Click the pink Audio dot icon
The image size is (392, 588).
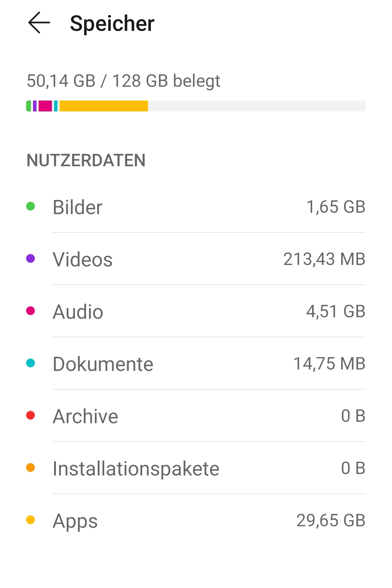pyautogui.click(x=30, y=311)
